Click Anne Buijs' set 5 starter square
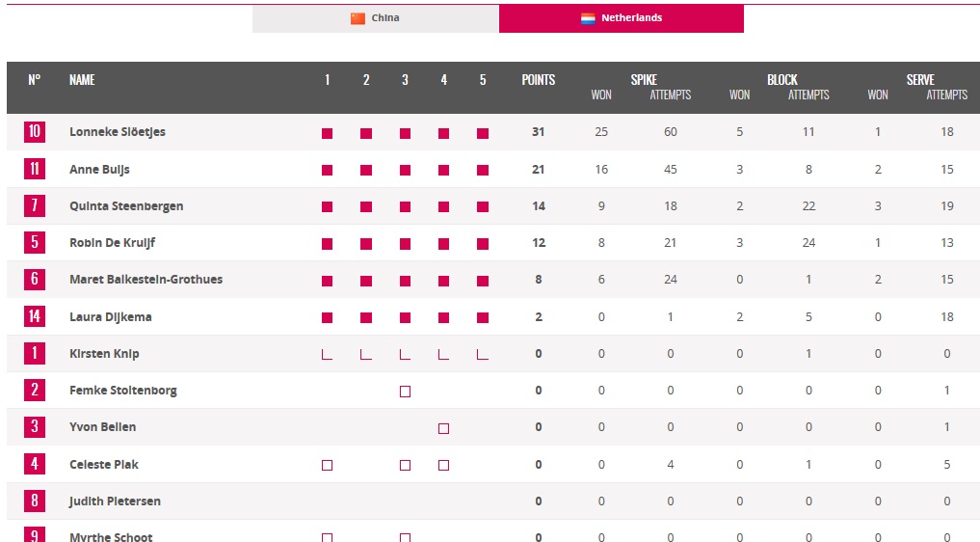Screen dimensions: 980x542 coord(483,170)
